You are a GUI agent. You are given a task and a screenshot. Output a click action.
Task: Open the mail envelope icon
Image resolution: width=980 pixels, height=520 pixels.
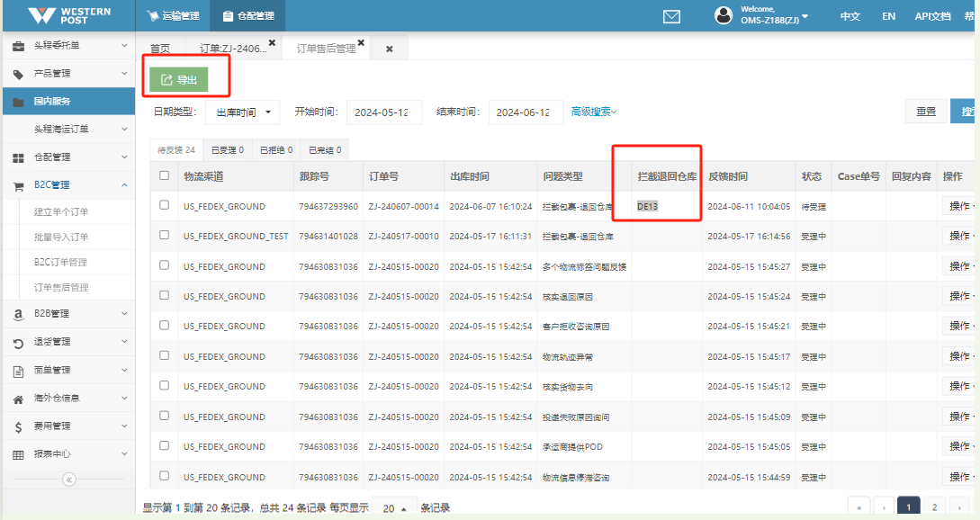tap(671, 16)
